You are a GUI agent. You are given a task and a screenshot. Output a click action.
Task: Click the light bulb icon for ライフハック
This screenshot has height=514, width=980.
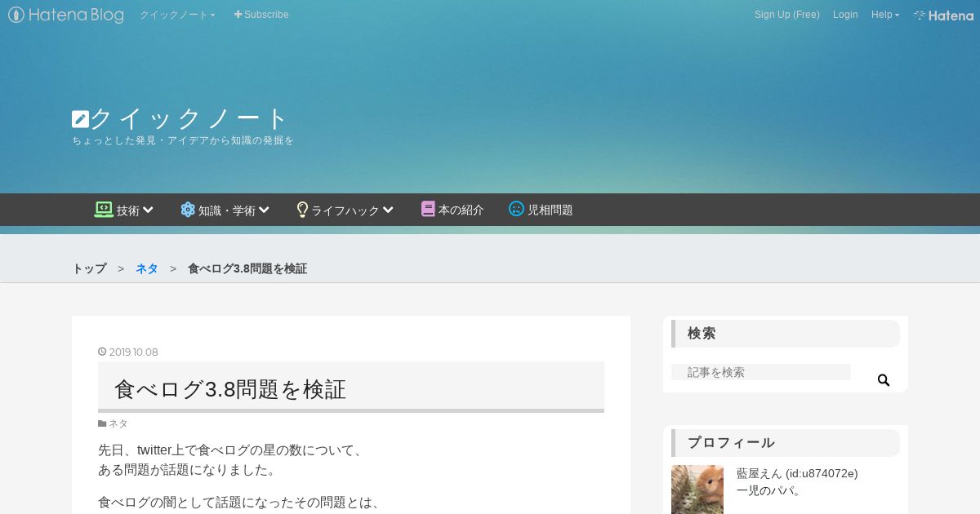click(302, 209)
